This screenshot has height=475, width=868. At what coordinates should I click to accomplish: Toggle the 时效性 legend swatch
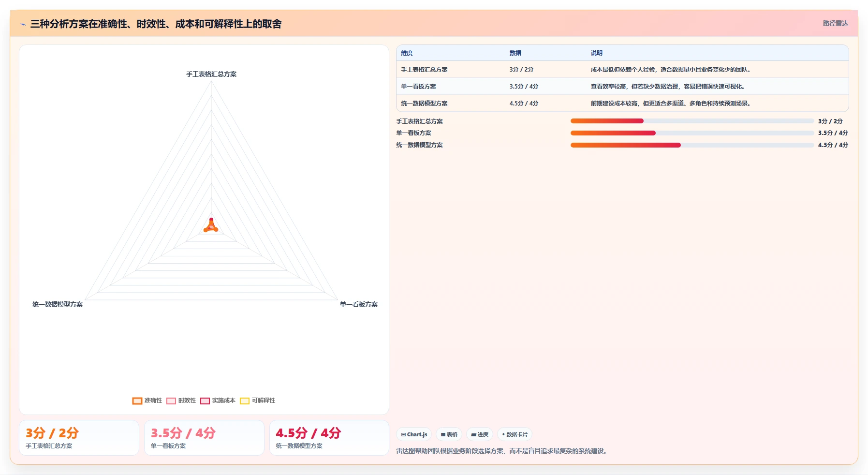171,401
